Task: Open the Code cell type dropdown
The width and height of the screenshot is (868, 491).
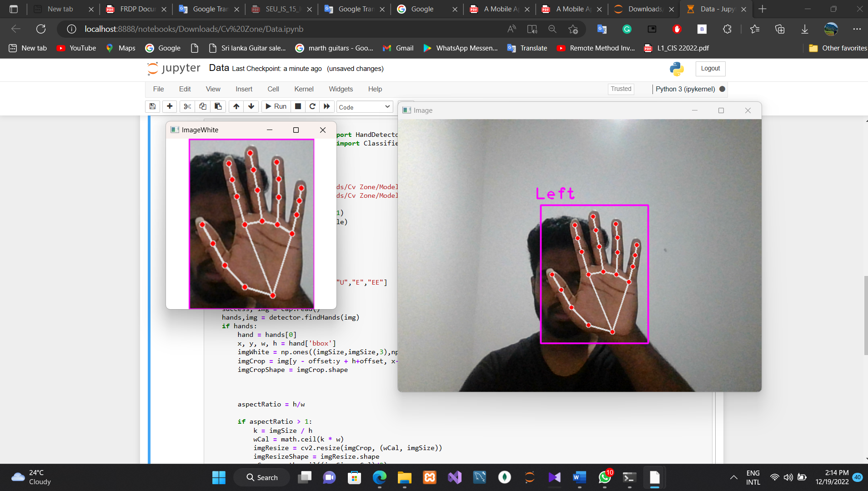Action: (364, 106)
